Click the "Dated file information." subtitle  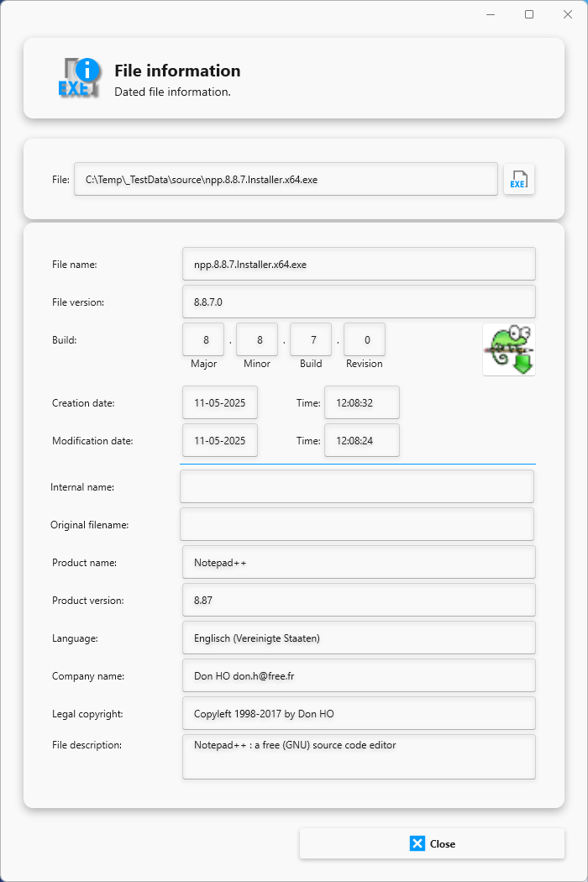click(x=172, y=92)
